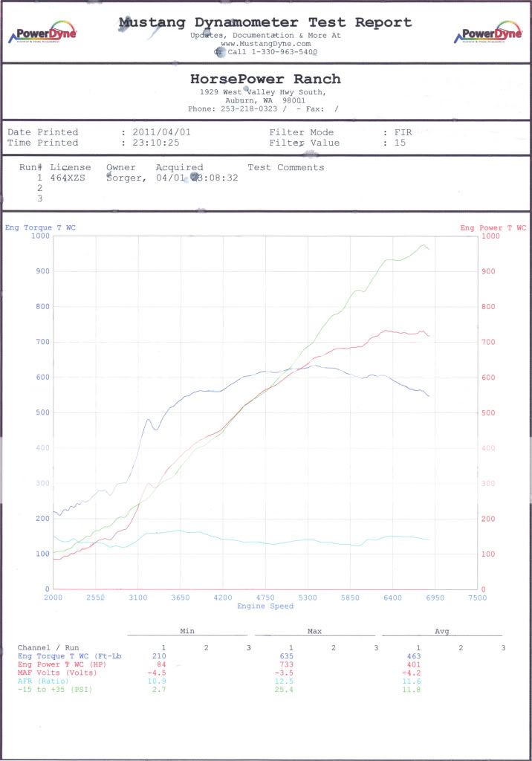Viewport: 532px width, 761px height.
Task: Click the average torque value 463
Action: [x=414, y=655]
